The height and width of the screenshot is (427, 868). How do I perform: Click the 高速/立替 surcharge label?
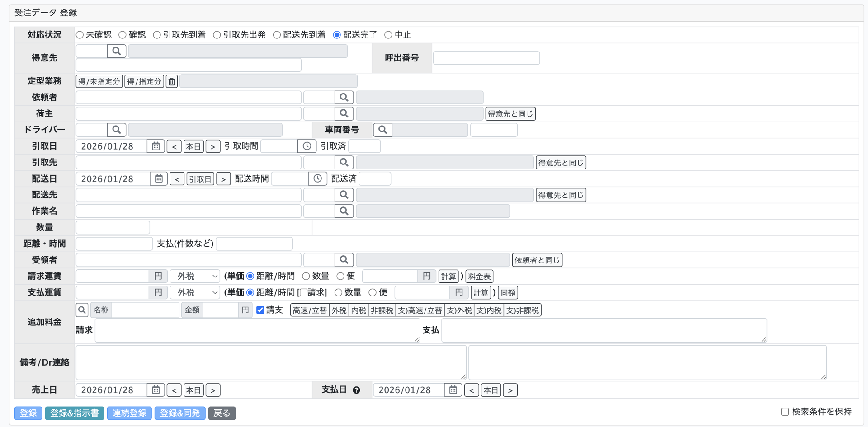click(309, 310)
